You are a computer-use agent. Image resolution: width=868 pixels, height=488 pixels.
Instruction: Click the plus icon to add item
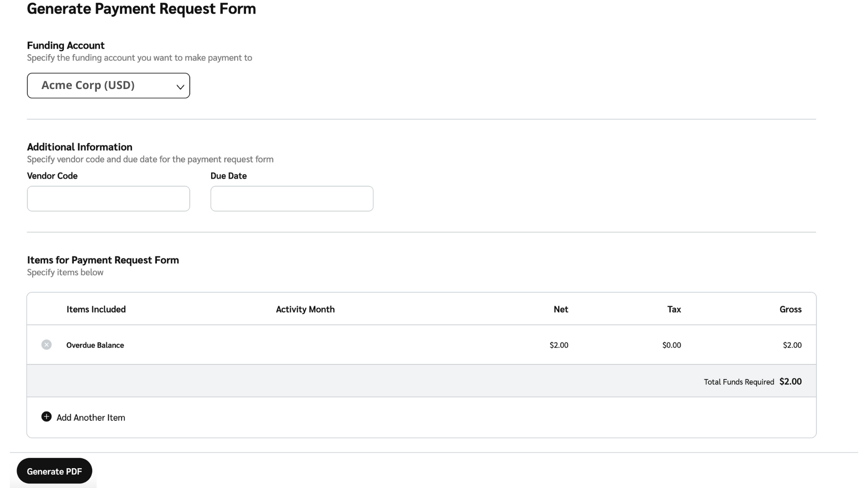point(46,417)
